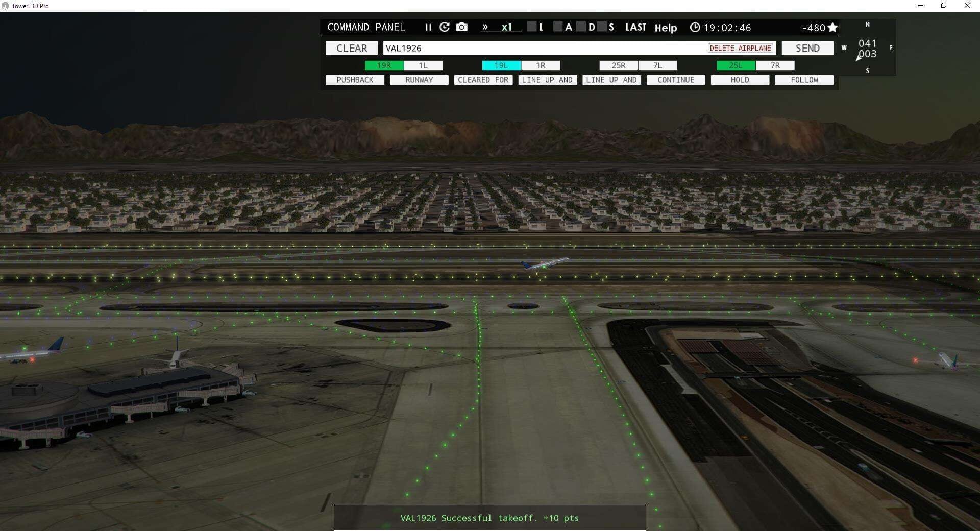Click north on the compass rose
Image resolution: width=980 pixels, height=531 pixels.
[867, 25]
